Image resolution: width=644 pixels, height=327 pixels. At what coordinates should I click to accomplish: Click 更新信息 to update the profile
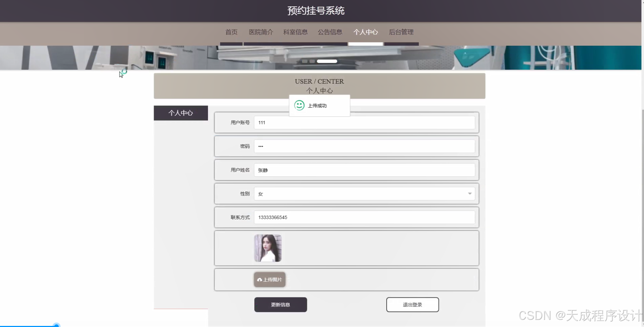pyautogui.click(x=280, y=304)
